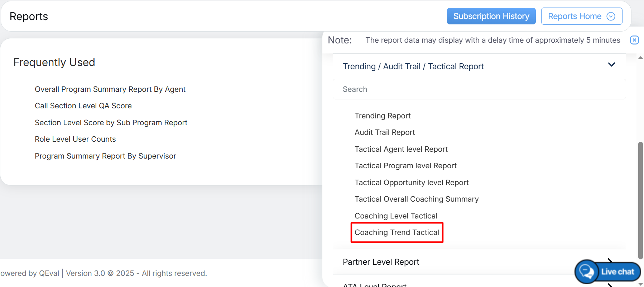Image resolution: width=644 pixels, height=287 pixels.
Task: Click the Subscription History button
Action: (491, 16)
